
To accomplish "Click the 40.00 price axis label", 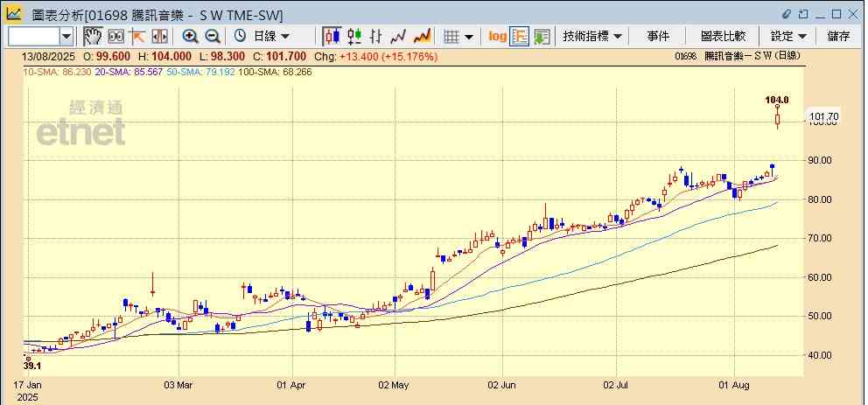I will click(820, 355).
